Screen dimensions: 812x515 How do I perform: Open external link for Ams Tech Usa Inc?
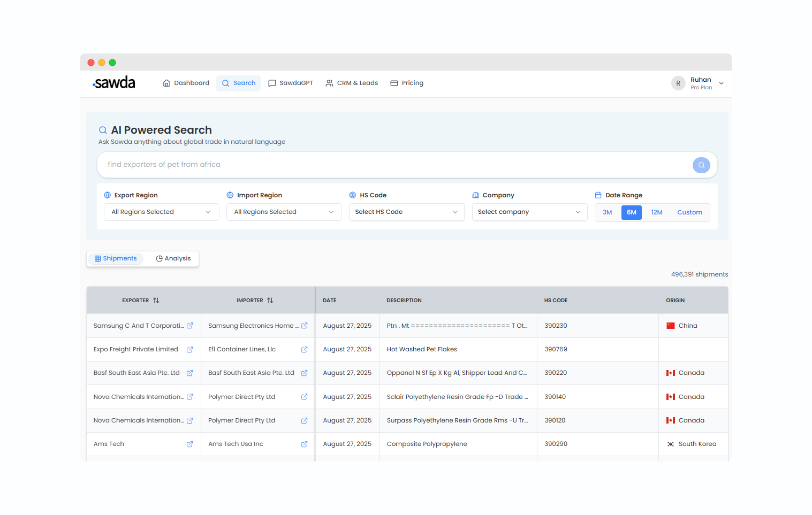[304, 444]
